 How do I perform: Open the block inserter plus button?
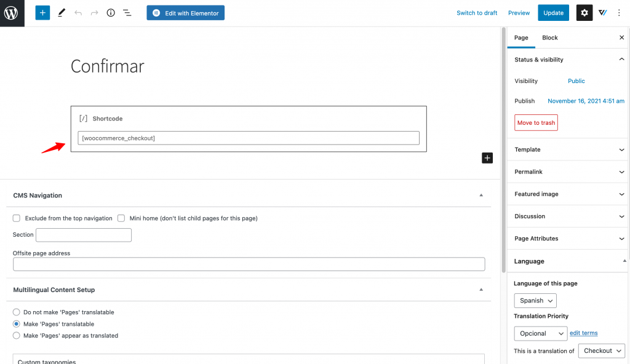pos(42,13)
